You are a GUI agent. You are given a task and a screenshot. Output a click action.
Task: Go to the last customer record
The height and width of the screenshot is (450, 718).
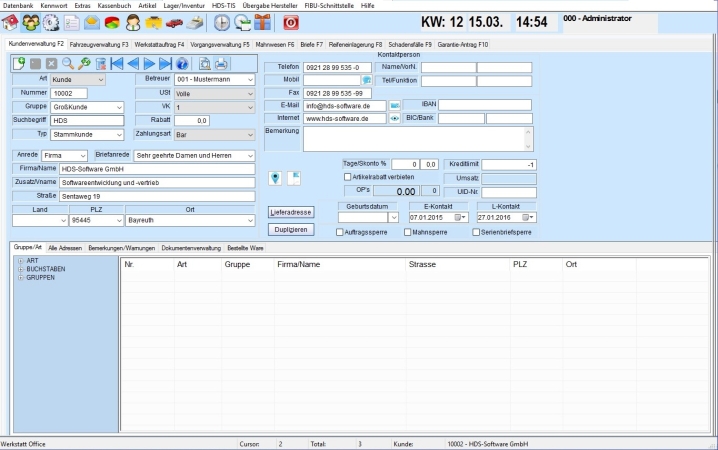click(165, 63)
